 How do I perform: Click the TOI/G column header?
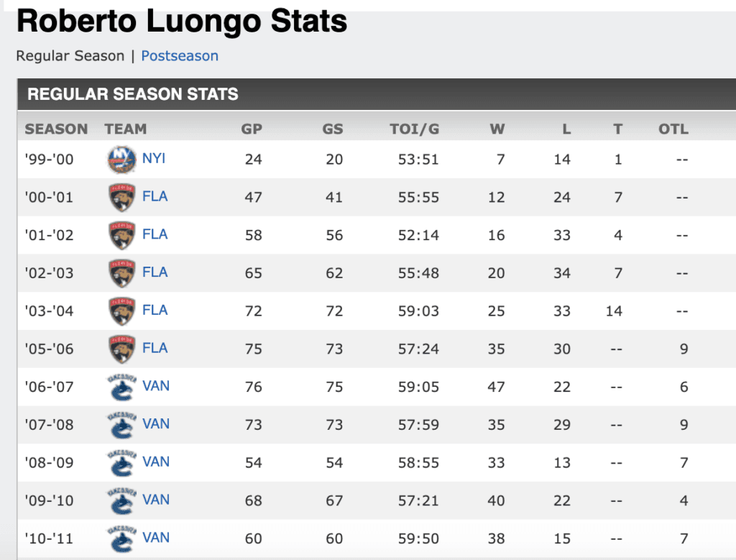tap(414, 129)
